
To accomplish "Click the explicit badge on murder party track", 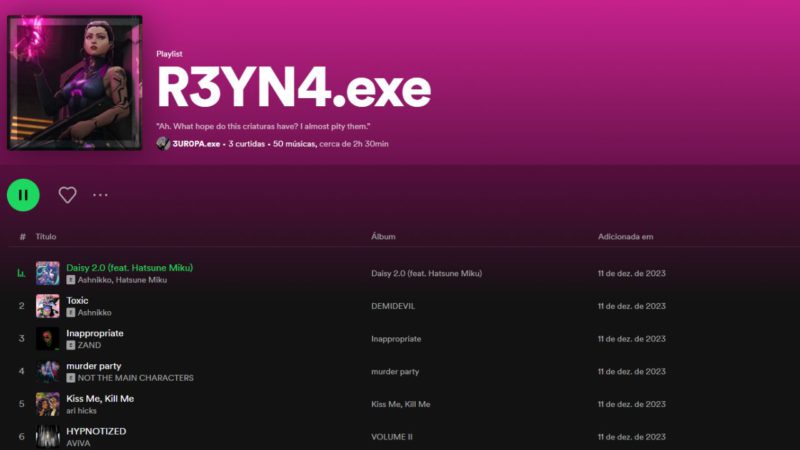I will pos(70,378).
